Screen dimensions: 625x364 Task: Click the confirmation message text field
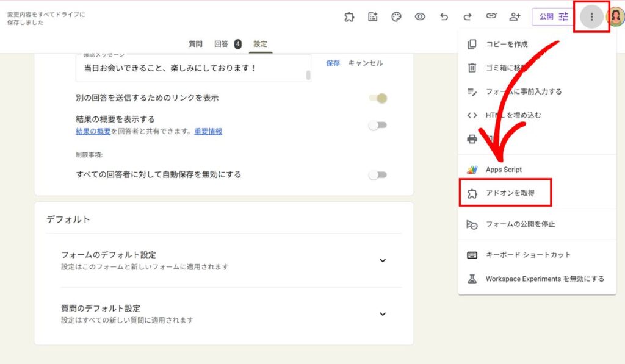click(189, 68)
